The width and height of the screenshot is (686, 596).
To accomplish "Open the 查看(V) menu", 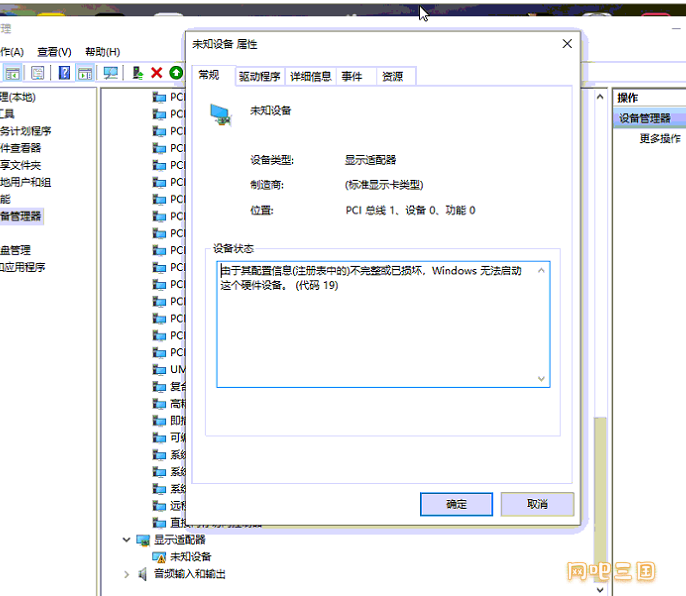I will (54, 52).
